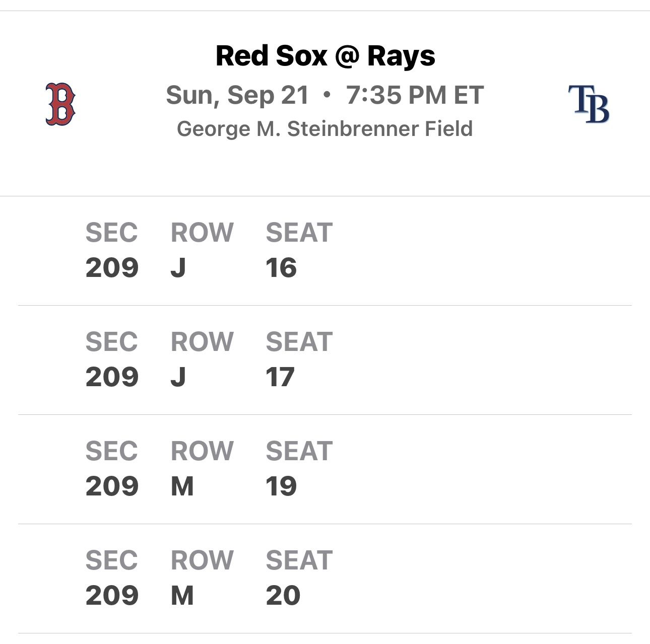Viewport: 650px width, 644px height.
Task: Click the Tampa Bay Rays logo
Action: (x=589, y=104)
